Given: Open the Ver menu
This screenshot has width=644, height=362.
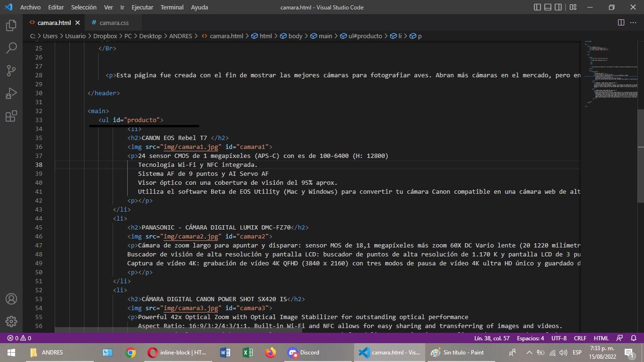Looking at the screenshot, I should point(108,7).
